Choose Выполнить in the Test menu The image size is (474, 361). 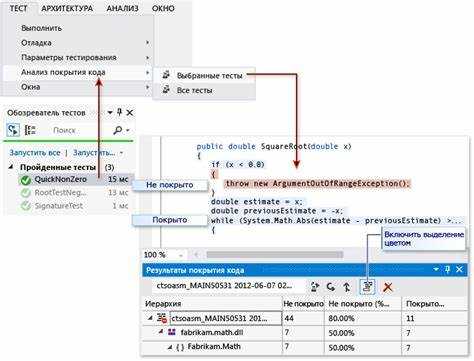41,28
